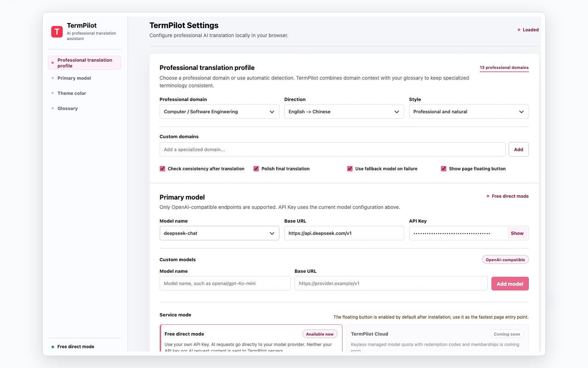Open the deepseek-chat Model name dropdown

click(219, 233)
